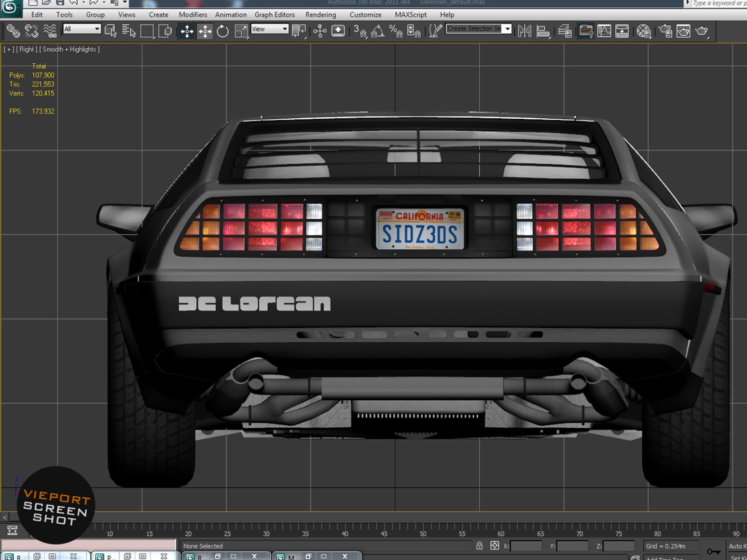Open the Render Setup teapot icon
The height and width of the screenshot is (560, 747).
coord(666,31)
